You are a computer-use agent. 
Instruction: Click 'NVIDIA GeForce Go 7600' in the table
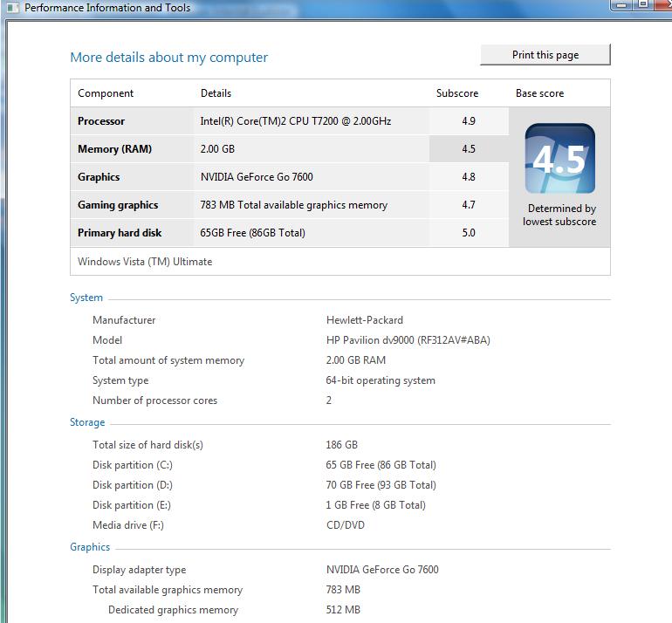click(257, 177)
